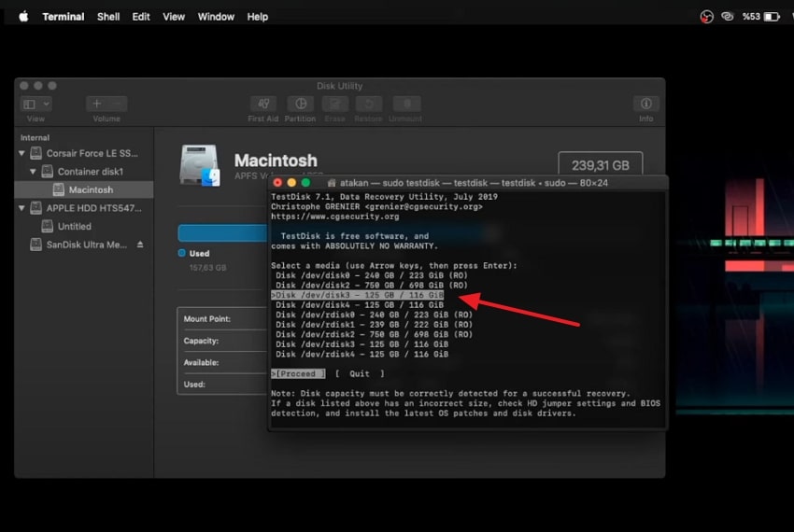Click Disk /dev/disk2 750 GB line

pyautogui.click(x=372, y=285)
